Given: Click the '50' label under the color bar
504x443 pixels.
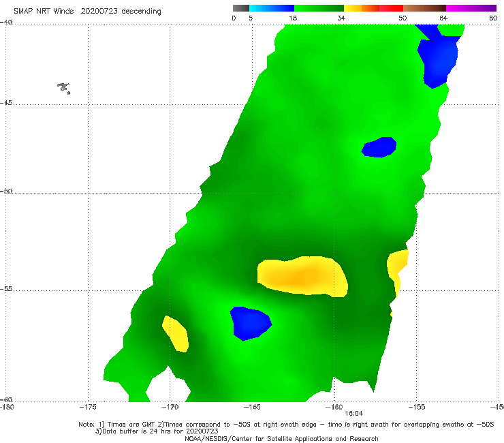Looking at the screenshot, I should tap(403, 18).
